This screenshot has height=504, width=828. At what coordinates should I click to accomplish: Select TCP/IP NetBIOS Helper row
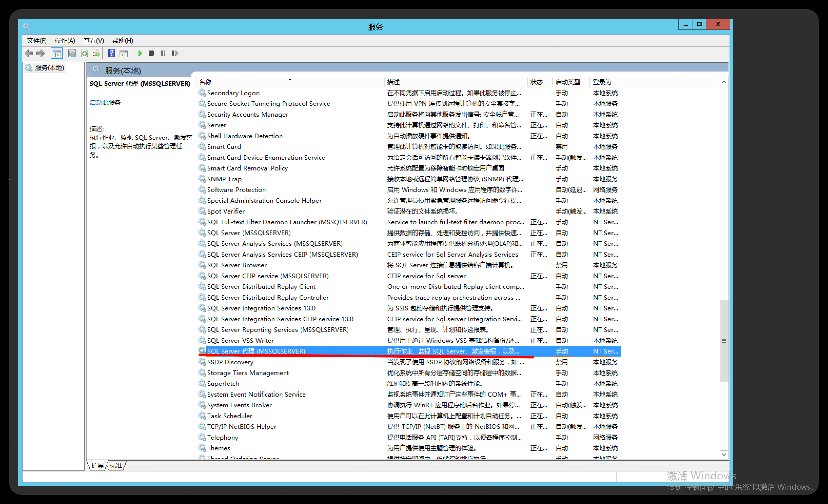tap(409, 426)
